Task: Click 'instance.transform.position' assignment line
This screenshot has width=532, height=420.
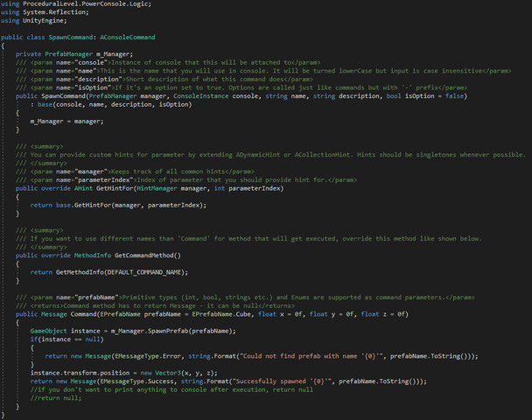Action: click(124, 373)
